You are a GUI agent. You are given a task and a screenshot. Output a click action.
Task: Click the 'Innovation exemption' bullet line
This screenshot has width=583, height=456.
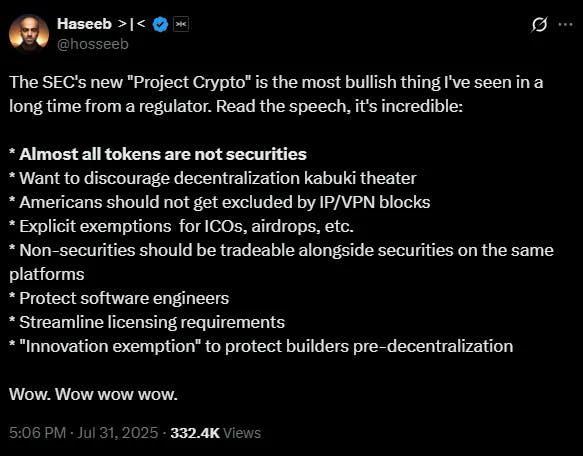tap(261, 346)
